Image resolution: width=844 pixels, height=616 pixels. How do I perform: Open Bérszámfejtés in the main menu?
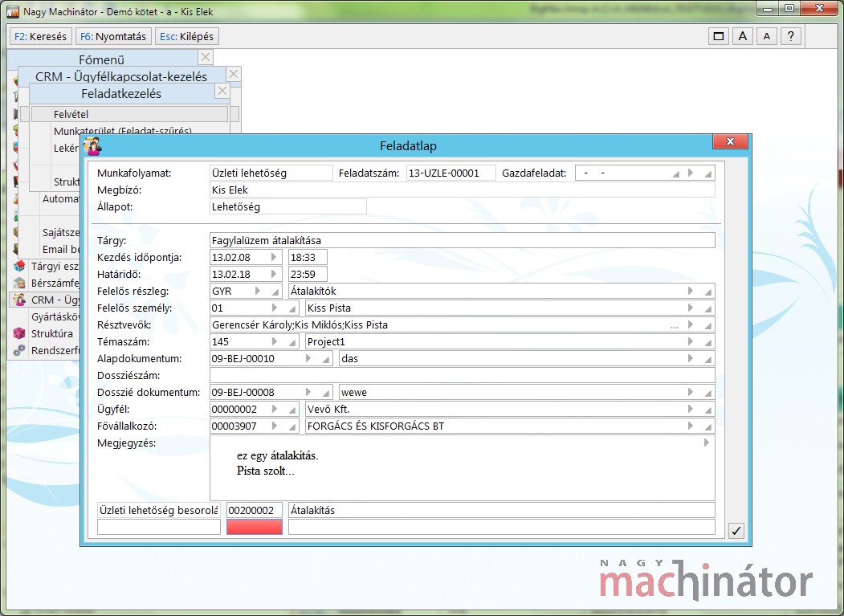pos(55,283)
